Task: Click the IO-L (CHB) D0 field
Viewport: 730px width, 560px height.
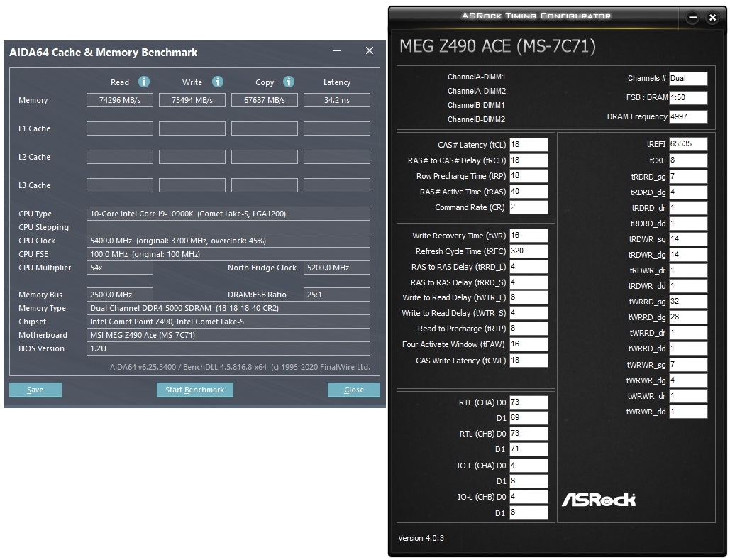Action: 529,497
